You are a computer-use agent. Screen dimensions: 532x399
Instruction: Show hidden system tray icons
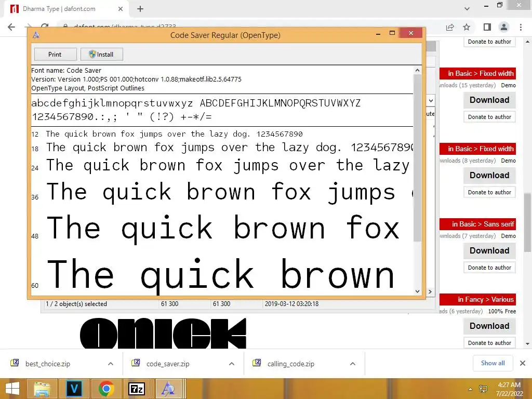(470, 389)
